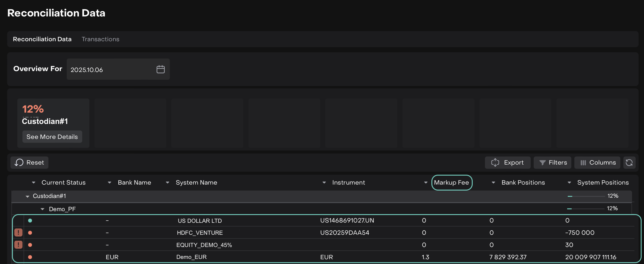Click the Custodian#1 12% progress bar
The width and height of the screenshot is (644, 264).
coord(586,196)
